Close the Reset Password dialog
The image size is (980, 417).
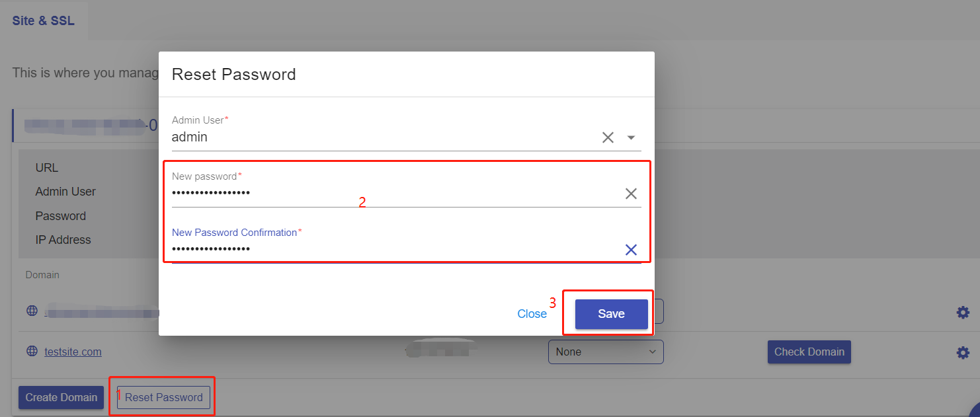(532, 314)
